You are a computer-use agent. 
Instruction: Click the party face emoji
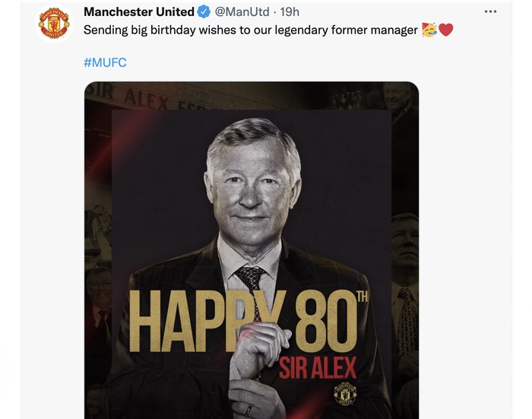coord(429,30)
